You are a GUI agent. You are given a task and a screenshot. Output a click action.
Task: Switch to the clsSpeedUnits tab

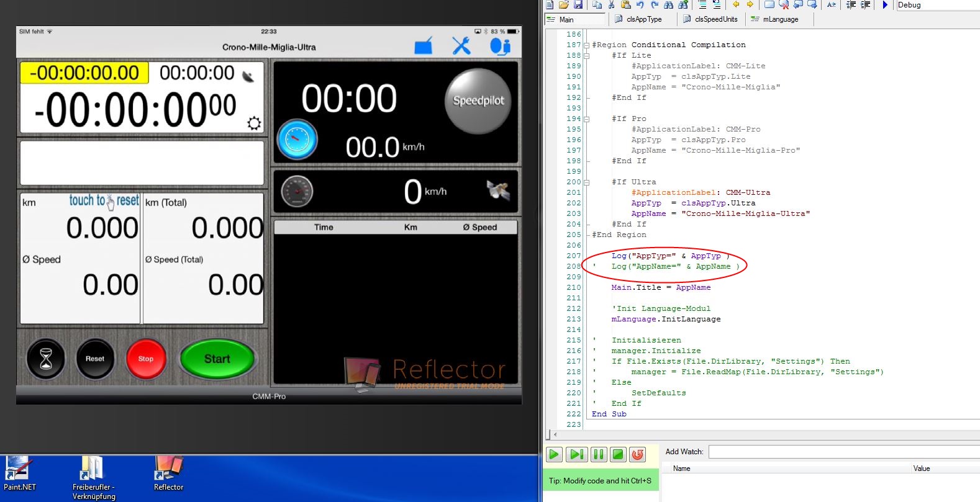coord(710,19)
